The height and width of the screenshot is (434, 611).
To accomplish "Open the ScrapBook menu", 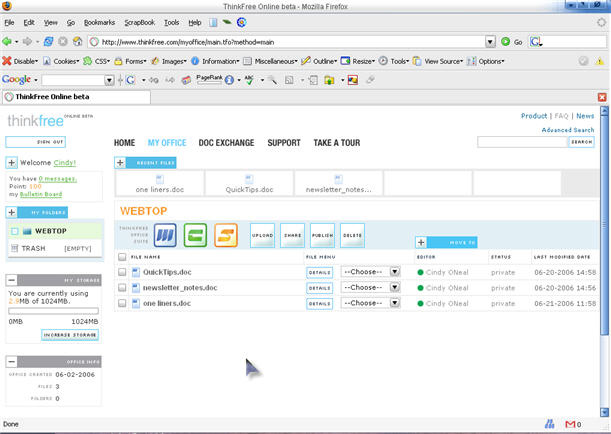I will [x=140, y=23].
